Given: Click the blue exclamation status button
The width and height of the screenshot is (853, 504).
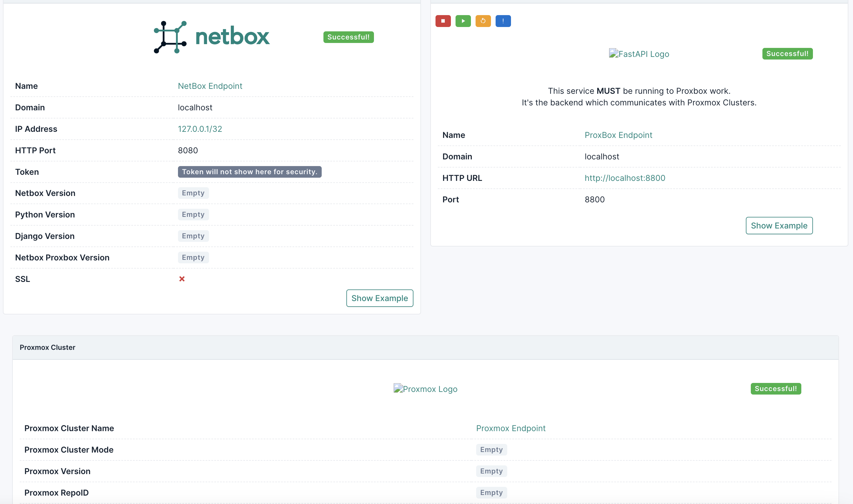Looking at the screenshot, I should [x=503, y=21].
